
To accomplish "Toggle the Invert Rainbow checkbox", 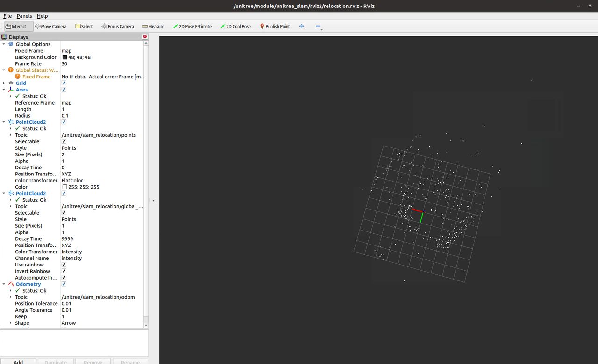I will point(64,271).
